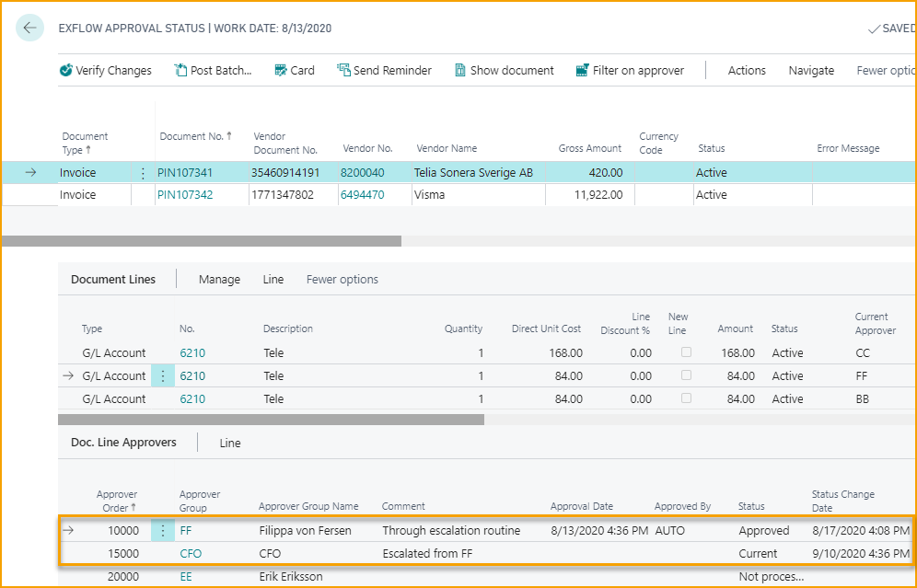Click Fewer options in Document Lines
The width and height of the screenshot is (917, 588).
pos(342,280)
